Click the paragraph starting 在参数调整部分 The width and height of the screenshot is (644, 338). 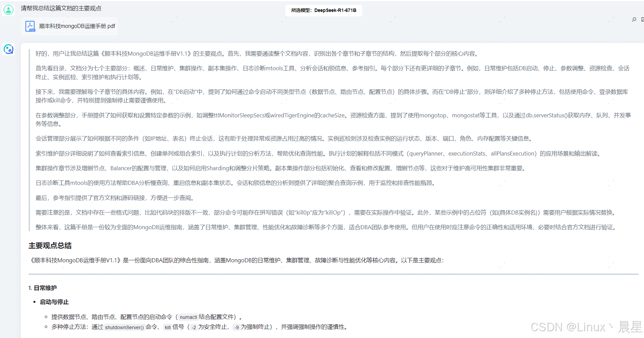pos(333,119)
